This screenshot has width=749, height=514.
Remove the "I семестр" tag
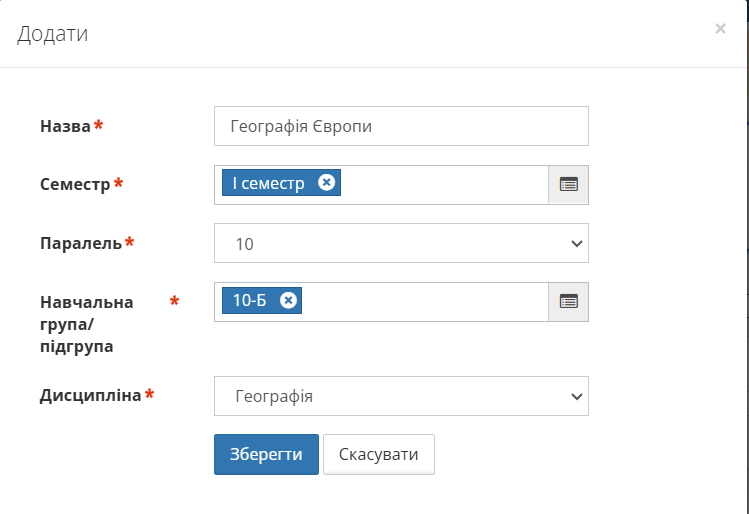(326, 183)
